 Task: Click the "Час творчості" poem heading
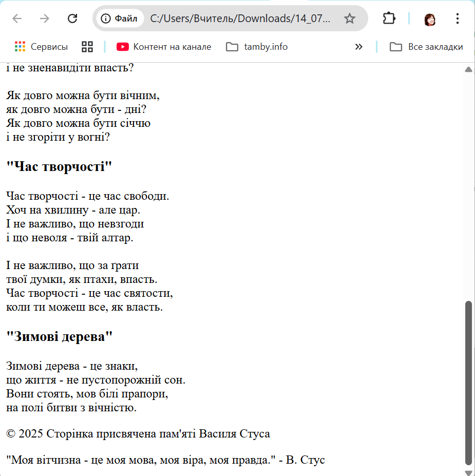[x=59, y=166]
